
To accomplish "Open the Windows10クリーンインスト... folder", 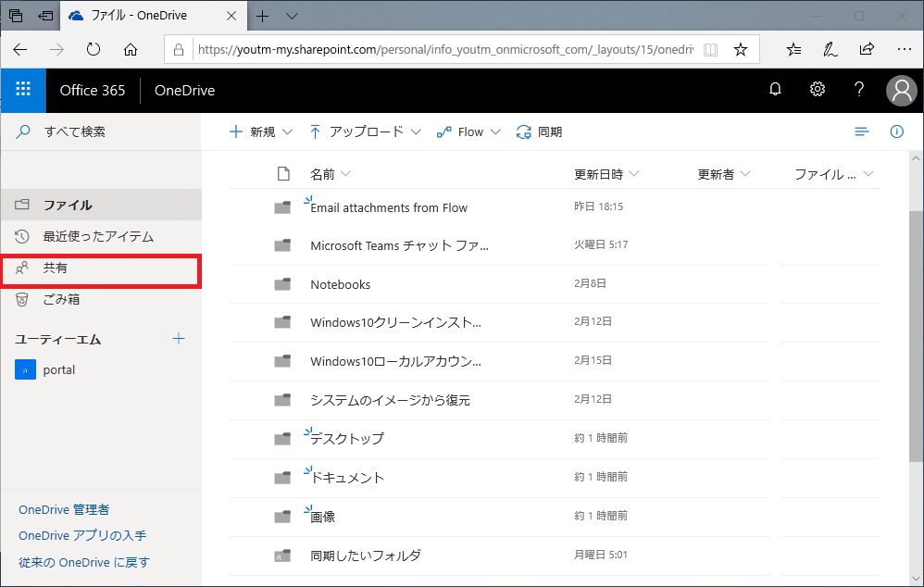I will (x=396, y=322).
